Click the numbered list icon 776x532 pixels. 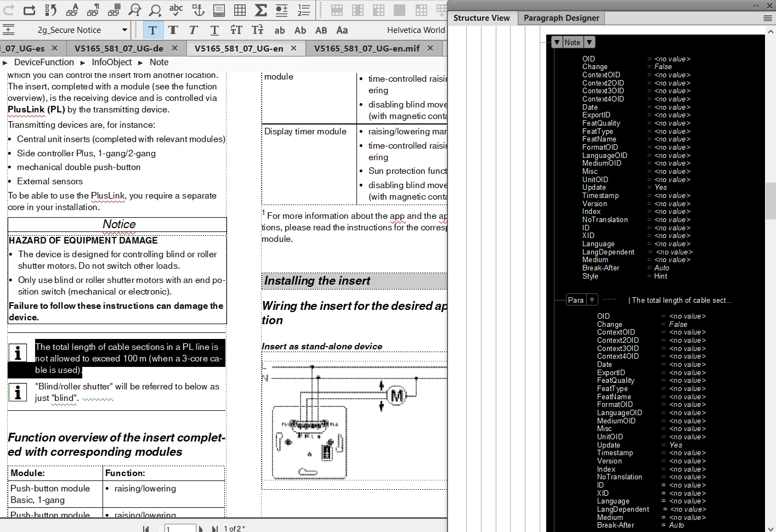(x=303, y=9)
